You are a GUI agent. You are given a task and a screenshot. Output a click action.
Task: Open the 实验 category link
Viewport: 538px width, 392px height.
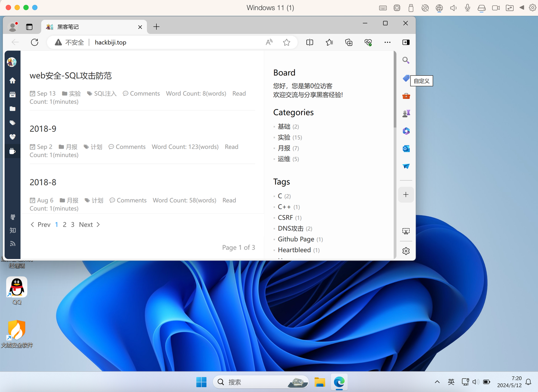(284, 137)
